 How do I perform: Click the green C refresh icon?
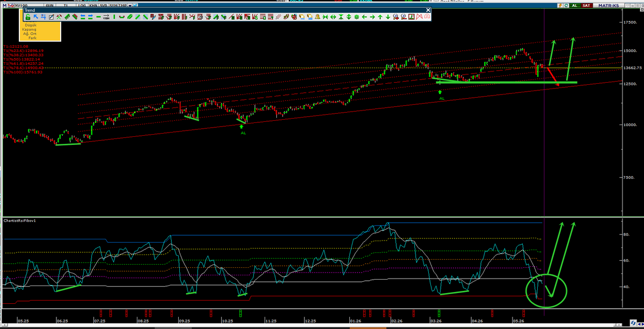coord(566,5)
